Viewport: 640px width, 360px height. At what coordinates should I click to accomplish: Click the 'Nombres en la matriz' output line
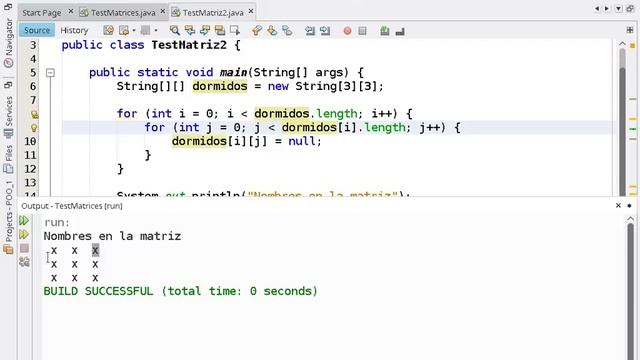point(112,236)
